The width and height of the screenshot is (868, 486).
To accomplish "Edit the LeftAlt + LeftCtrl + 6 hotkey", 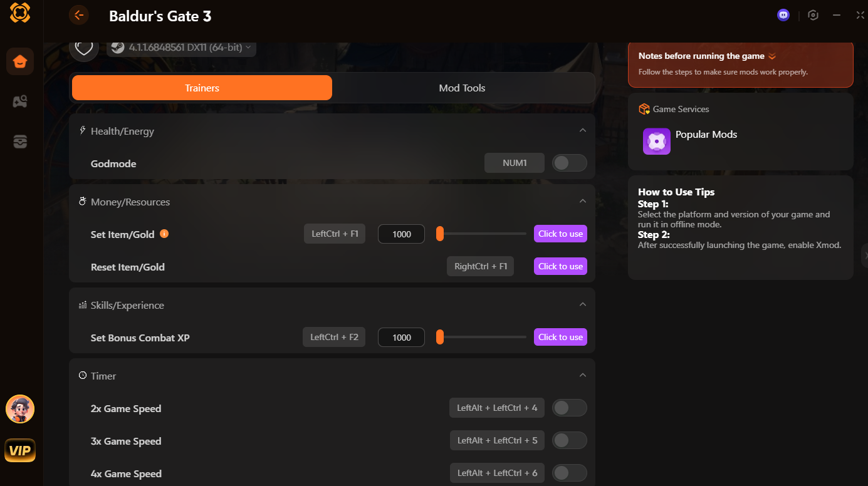I will click(x=497, y=473).
